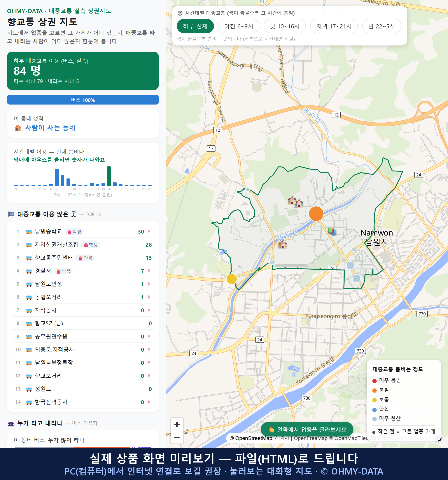Click the light blue 매우 한산 legend swatch

point(374,419)
